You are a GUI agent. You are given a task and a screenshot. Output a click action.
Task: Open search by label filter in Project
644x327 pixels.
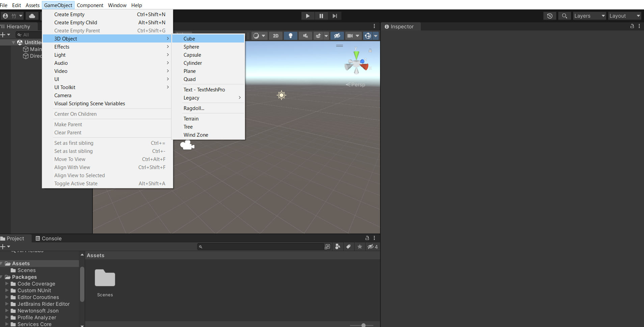tap(349, 247)
